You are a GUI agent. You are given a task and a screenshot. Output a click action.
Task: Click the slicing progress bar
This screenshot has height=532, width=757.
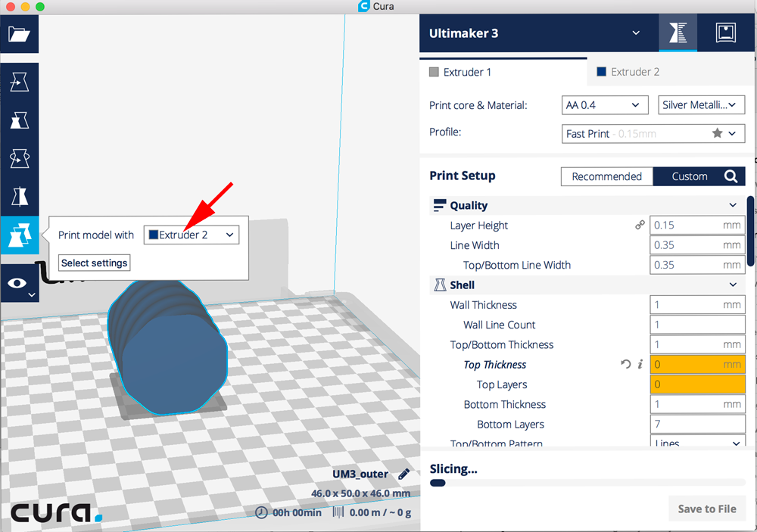[x=587, y=483]
